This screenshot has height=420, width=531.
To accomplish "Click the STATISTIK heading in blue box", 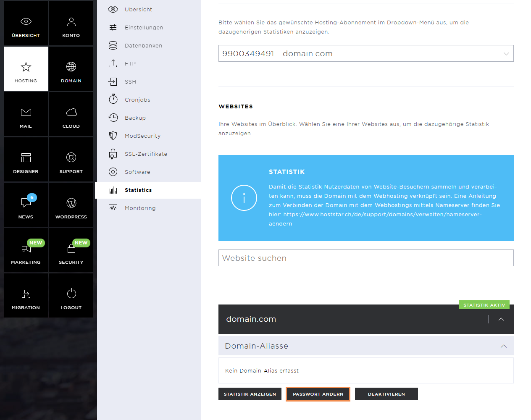I will (287, 172).
